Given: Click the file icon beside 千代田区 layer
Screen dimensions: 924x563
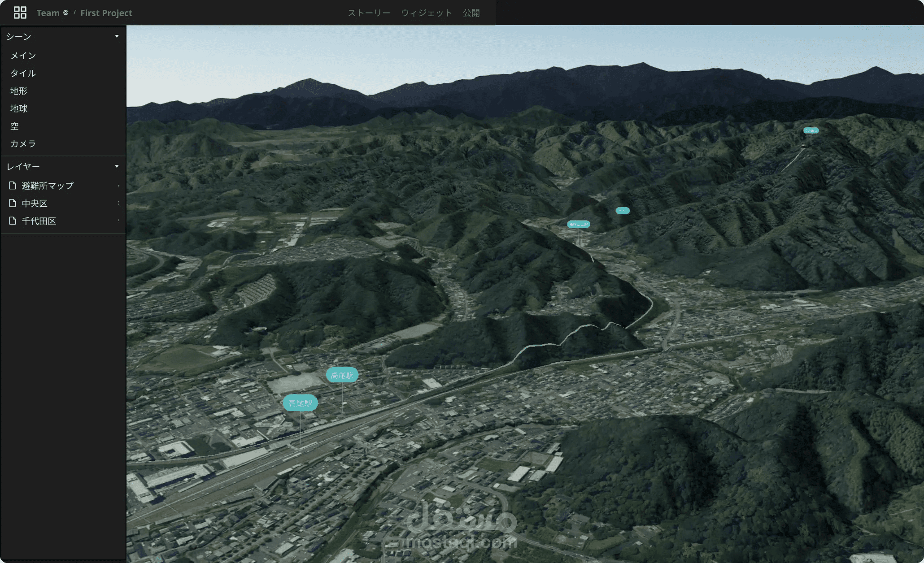Looking at the screenshot, I should (x=12, y=221).
